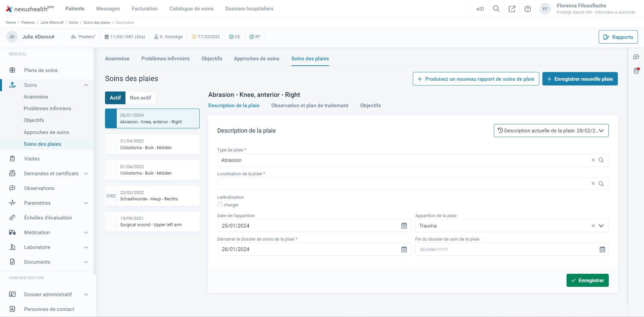The height and width of the screenshot is (317, 644).
Task: Click Enregistrer nouvelle plaie button
Action: (x=580, y=79)
